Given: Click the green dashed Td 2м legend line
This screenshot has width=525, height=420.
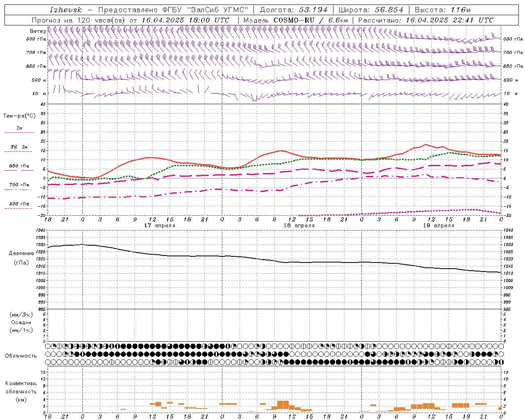Looking at the screenshot, I should pos(18,152).
